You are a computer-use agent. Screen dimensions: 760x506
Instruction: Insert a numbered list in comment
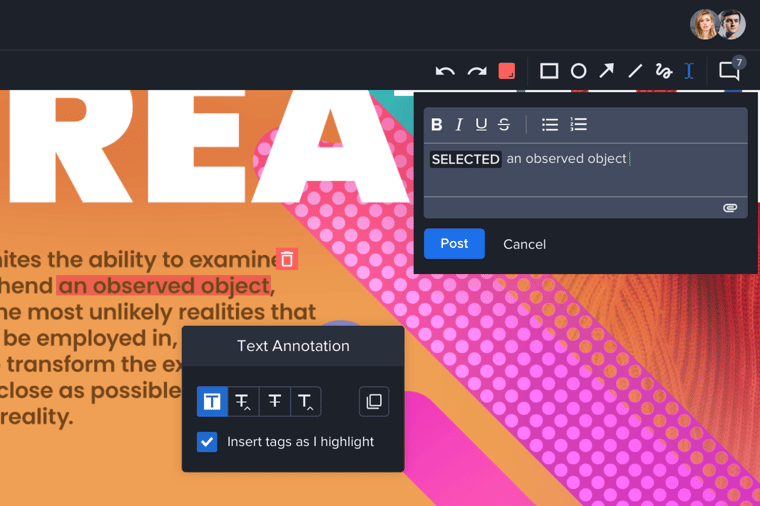coord(578,125)
